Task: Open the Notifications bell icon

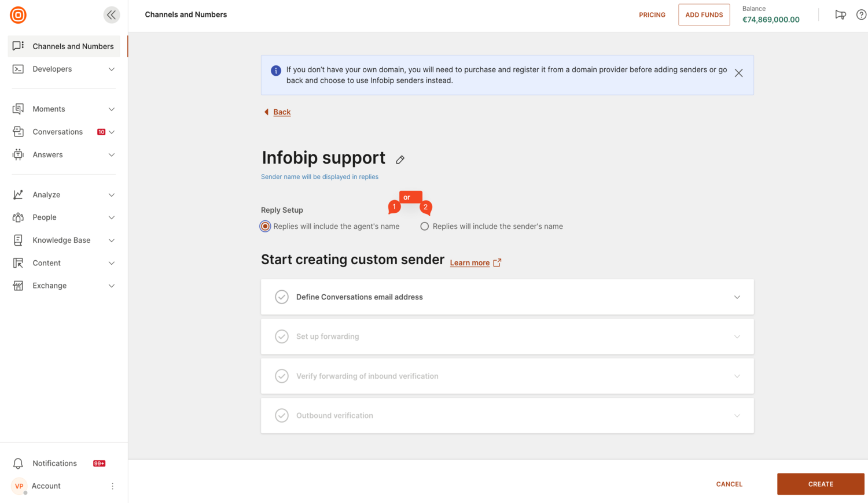Action: (x=18, y=464)
